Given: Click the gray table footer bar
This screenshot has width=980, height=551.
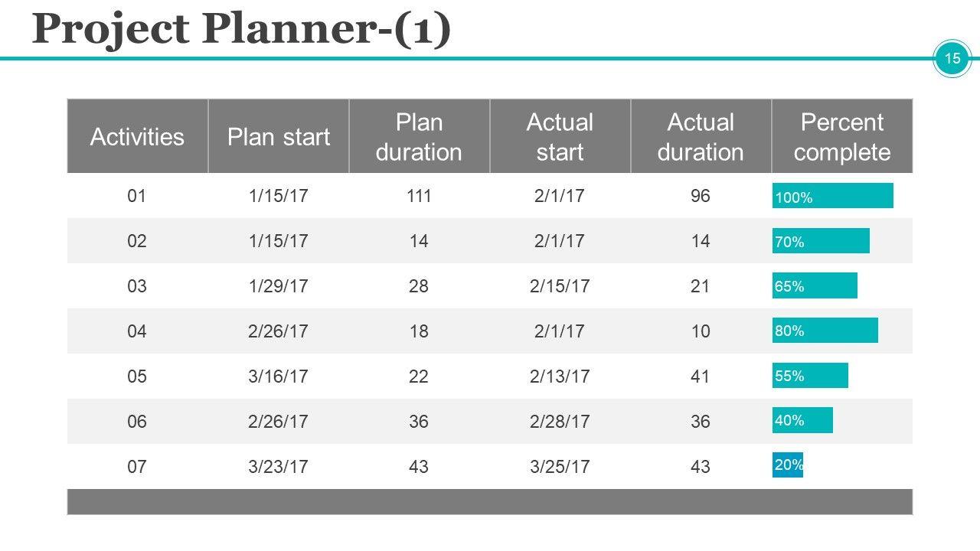Looking at the screenshot, I should point(490,502).
